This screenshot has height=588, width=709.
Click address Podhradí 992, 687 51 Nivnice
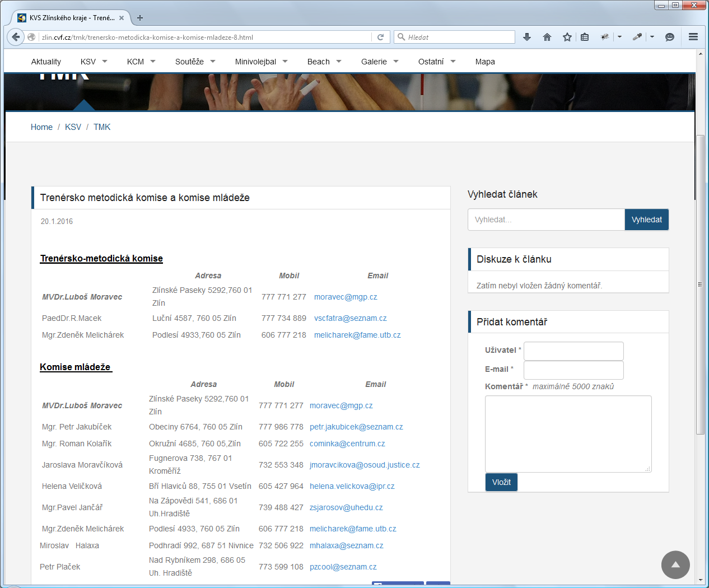point(201,545)
